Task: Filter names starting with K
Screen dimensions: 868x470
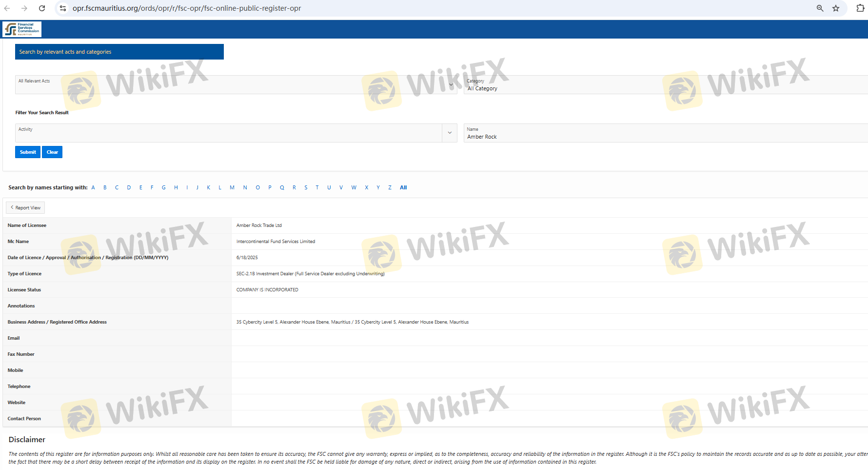Action: (x=209, y=187)
